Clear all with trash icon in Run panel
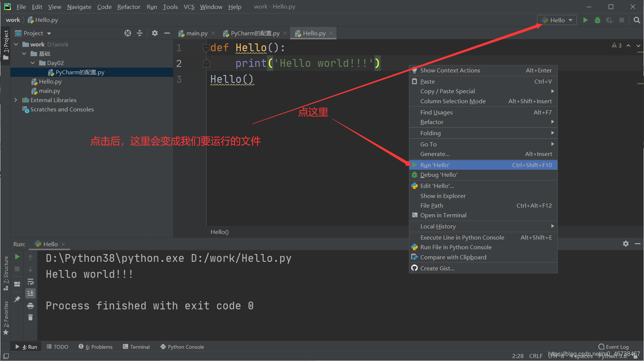Image resolution: width=644 pixels, height=361 pixels. (30, 317)
